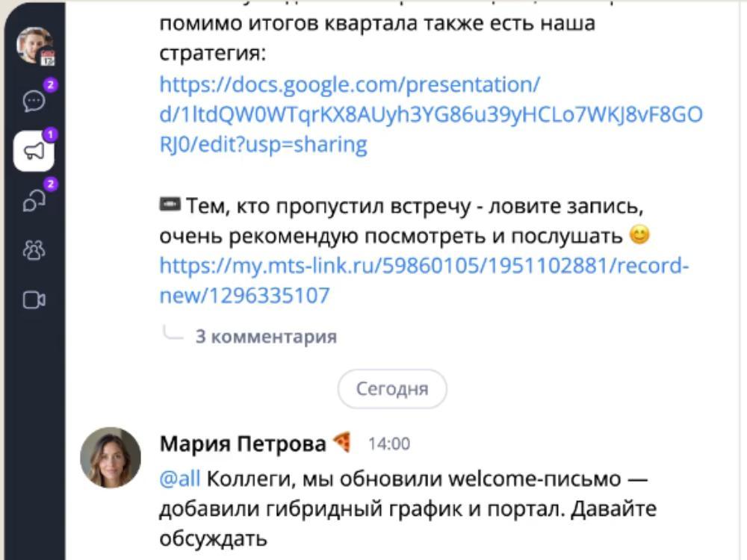
Task: Click the Мария Петрова sender name
Action: pyautogui.click(x=243, y=444)
